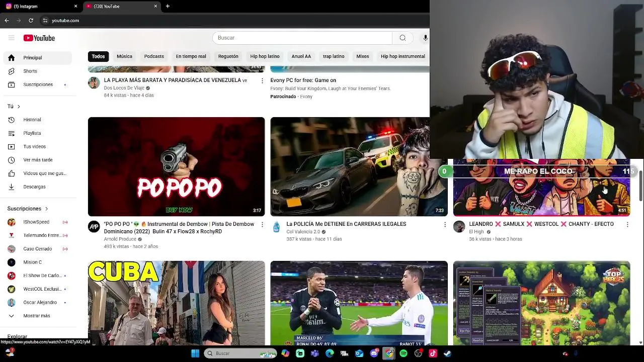Open Videos que me gustan
Screen dimensions: 644x362
point(38,173)
